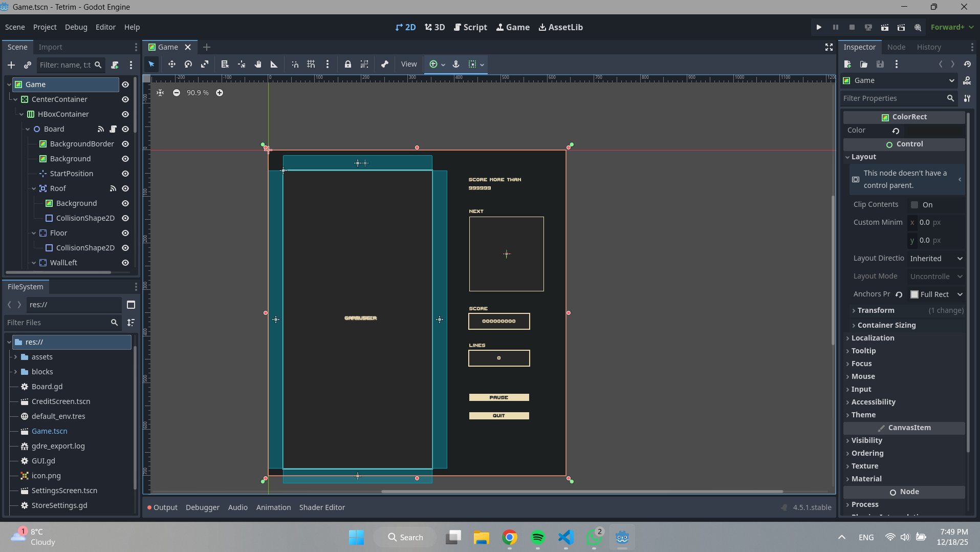Hide the BackgroundBorder node
The width and height of the screenshot is (980, 552).
[x=125, y=144]
